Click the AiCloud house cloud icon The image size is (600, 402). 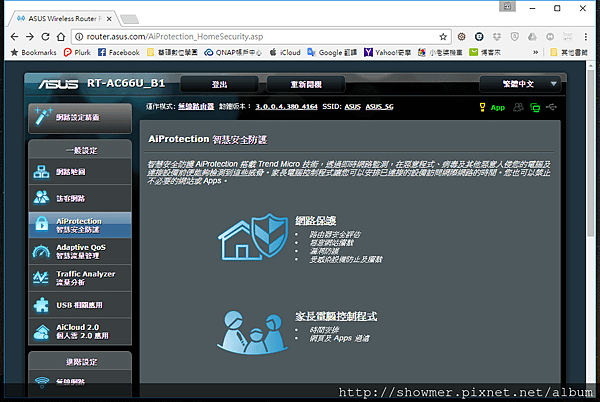(x=41, y=332)
